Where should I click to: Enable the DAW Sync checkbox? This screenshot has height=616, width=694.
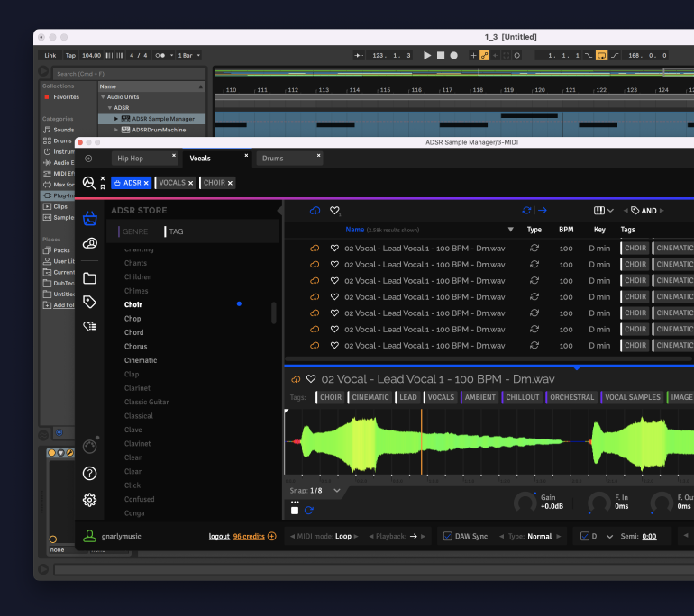coord(447,536)
